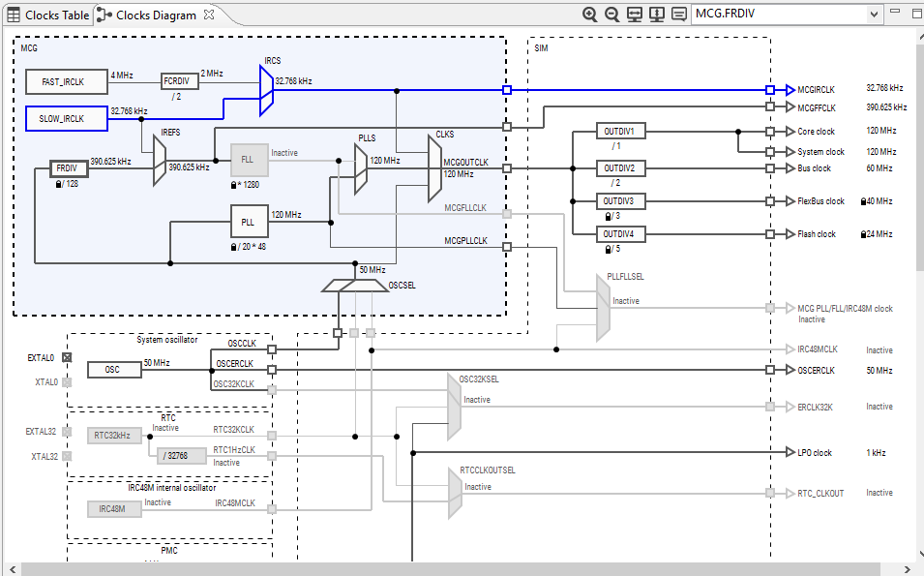Select the PLLFLLSEL multiplexer
The width and height of the screenshot is (924, 576).
tap(603, 309)
